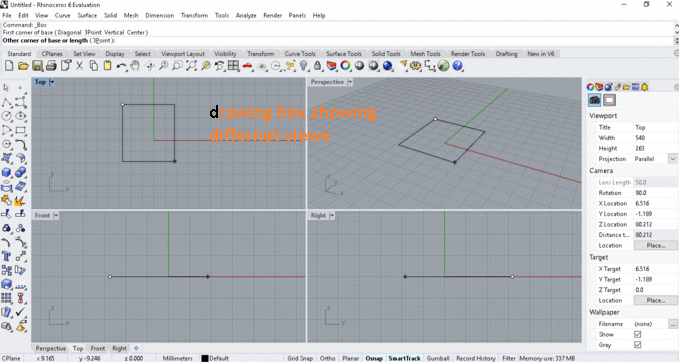Click the bell notifications icon in the panel
Image resolution: width=679 pixels, height=362 pixels.
[644, 87]
